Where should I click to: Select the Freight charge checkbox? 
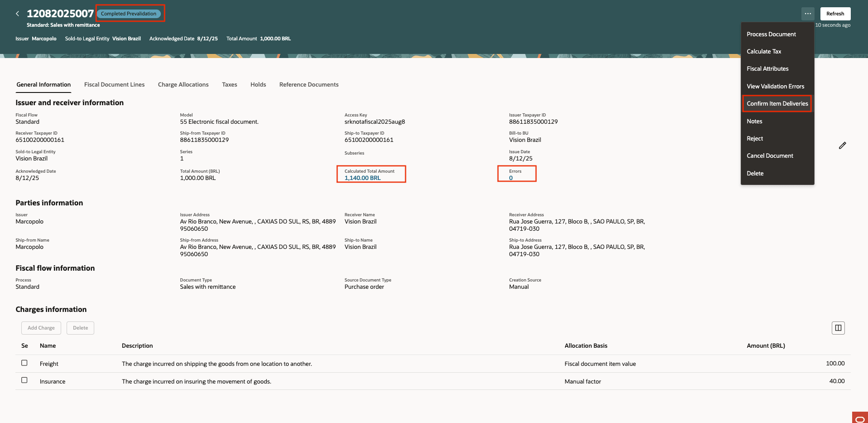24,363
